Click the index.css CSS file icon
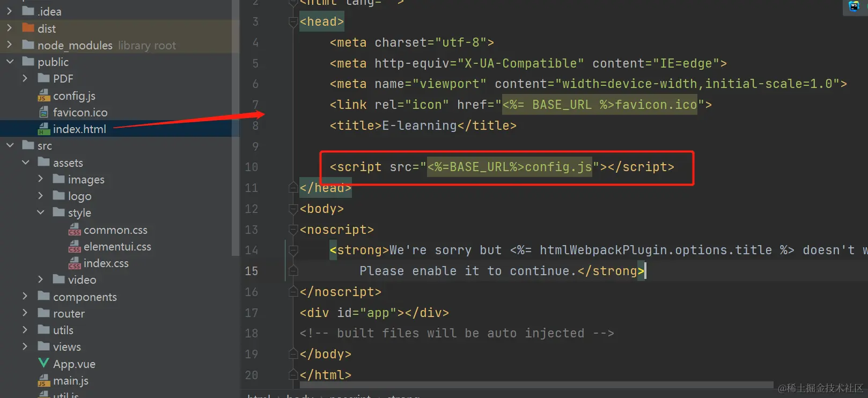This screenshot has width=868, height=398. pos(75,263)
